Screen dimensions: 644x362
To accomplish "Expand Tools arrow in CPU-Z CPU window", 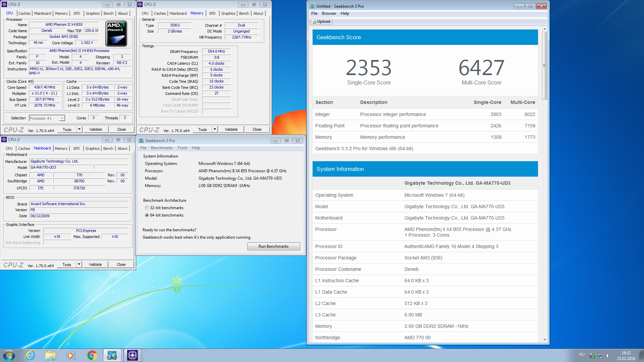I will 79,129.
